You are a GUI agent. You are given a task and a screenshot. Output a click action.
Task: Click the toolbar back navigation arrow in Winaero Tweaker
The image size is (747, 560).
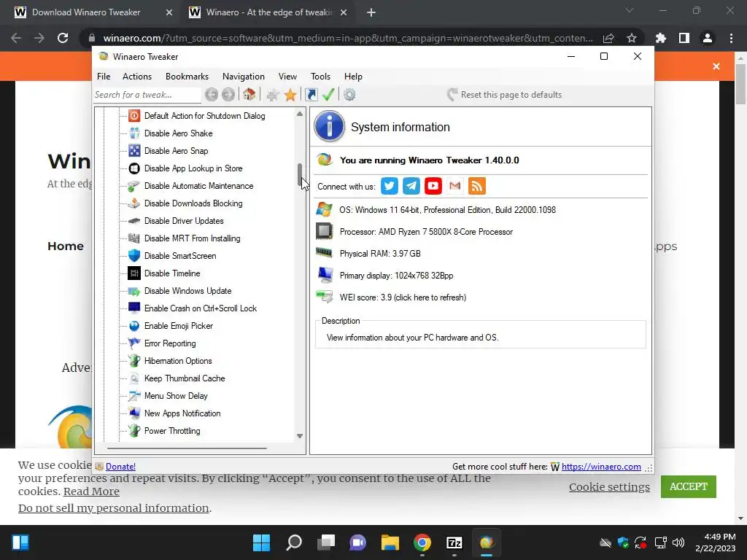pos(212,95)
